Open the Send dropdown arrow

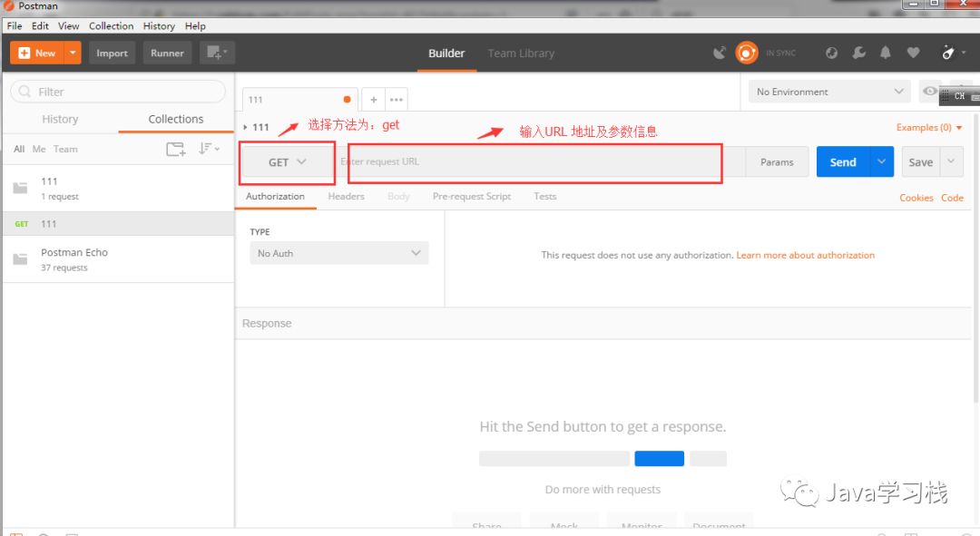[x=881, y=161]
